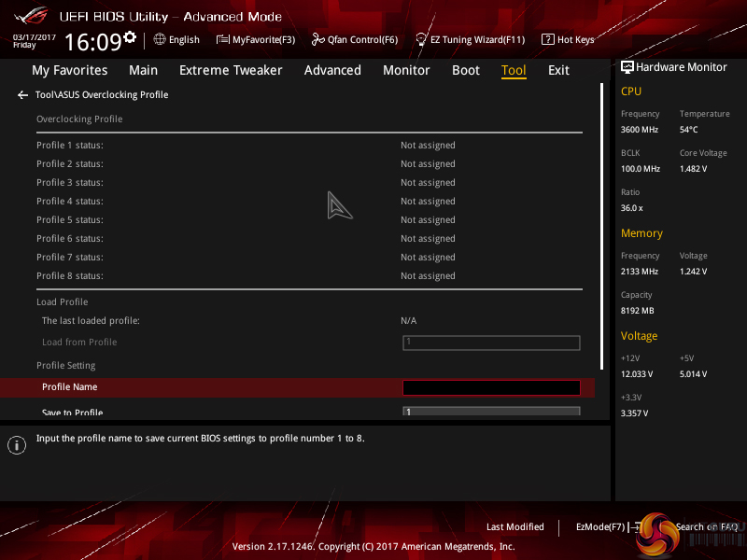Click the vertical scrollbar of settings list
The image size is (747, 560).
pyautogui.click(x=601, y=226)
